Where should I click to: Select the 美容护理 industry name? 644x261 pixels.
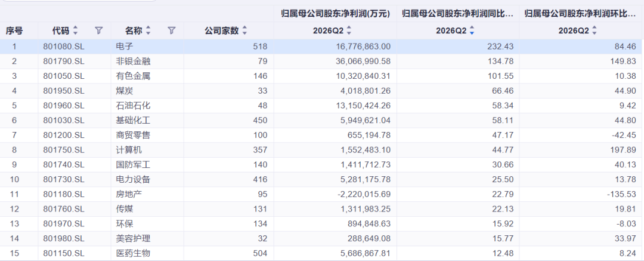(x=134, y=239)
